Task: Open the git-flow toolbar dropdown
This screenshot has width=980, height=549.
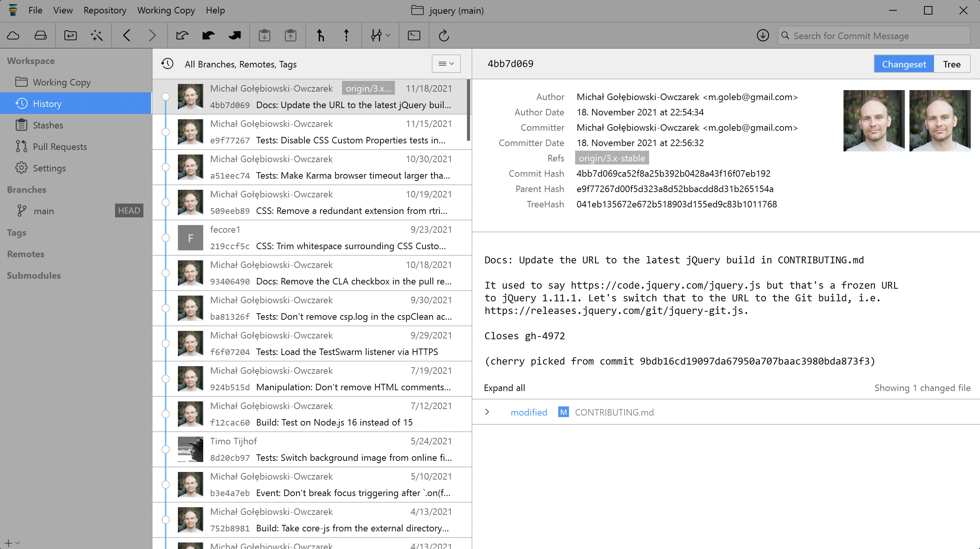Action: click(380, 36)
